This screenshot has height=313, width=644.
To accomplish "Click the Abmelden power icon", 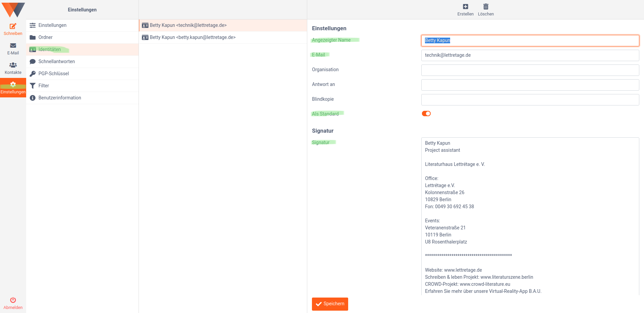I will click(x=13, y=300).
